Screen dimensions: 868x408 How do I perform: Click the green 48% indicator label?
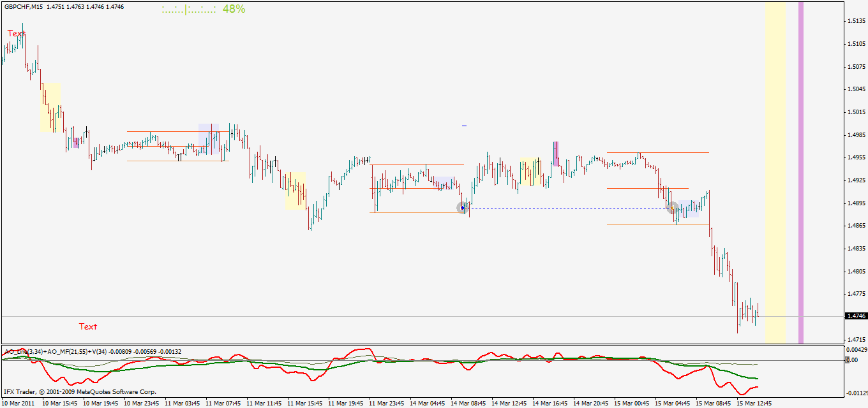tap(234, 9)
